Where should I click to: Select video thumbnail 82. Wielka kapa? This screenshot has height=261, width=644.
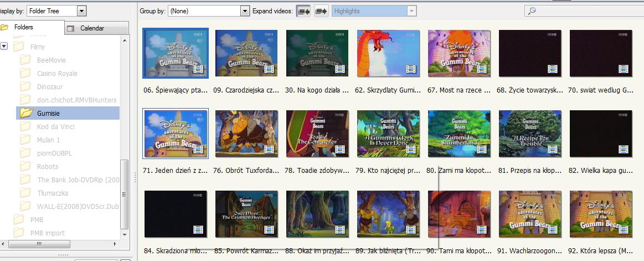coord(601,134)
